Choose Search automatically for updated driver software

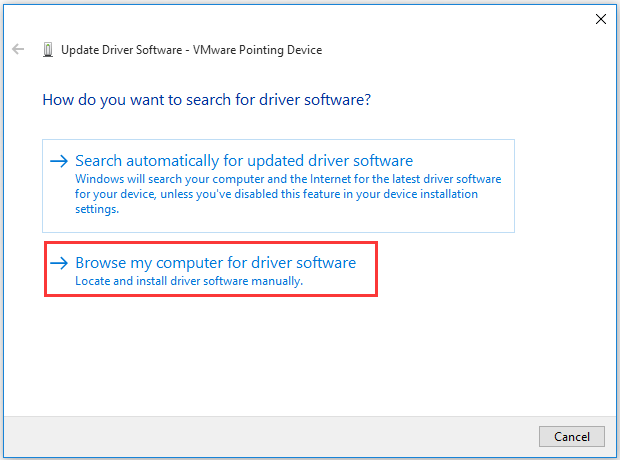pos(278,186)
